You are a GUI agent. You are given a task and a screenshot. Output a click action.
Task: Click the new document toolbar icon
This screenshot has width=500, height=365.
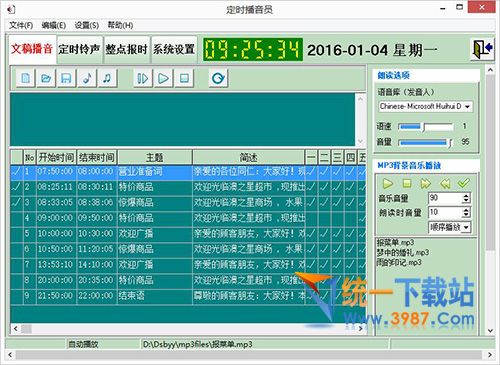pos(25,78)
